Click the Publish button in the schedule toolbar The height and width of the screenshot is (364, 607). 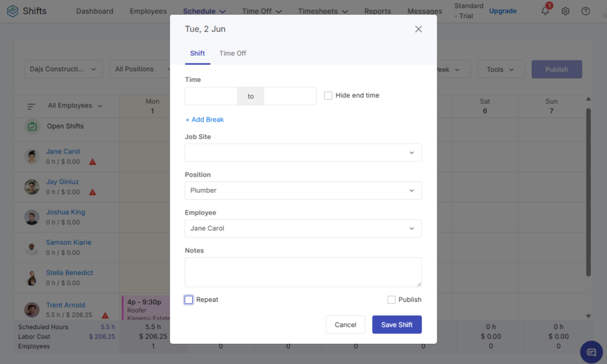[x=557, y=69]
